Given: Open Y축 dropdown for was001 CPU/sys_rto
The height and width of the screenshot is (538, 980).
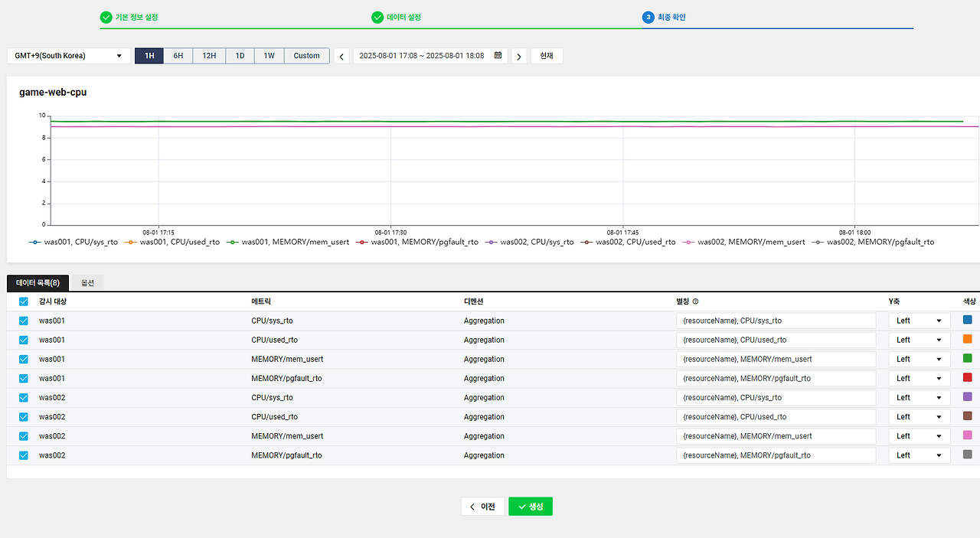Looking at the screenshot, I should click(x=919, y=321).
